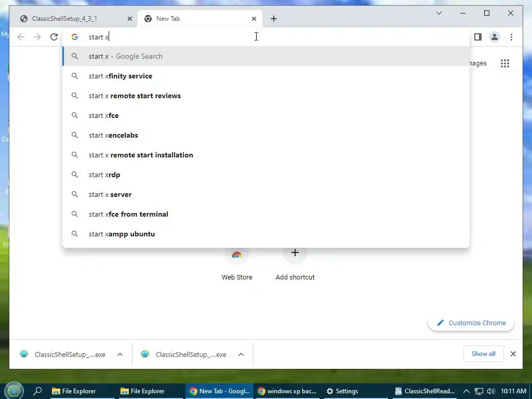Select 'start xfce from terminal' suggestion
Screen dimensions: 532x399
pyautogui.click(x=266, y=214)
